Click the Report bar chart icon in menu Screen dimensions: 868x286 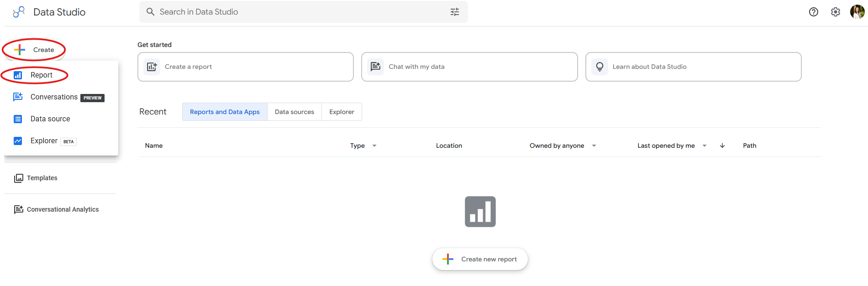click(18, 75)
